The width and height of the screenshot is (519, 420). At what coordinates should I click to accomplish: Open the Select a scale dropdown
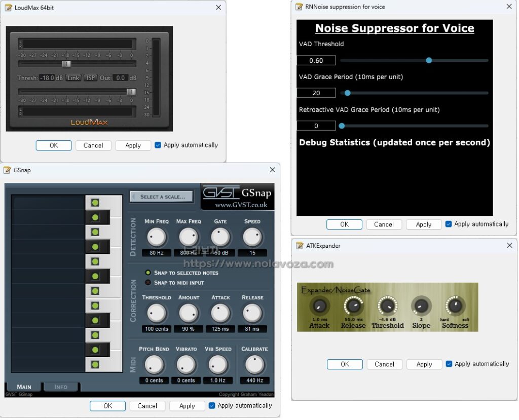(x=162, y=197)
